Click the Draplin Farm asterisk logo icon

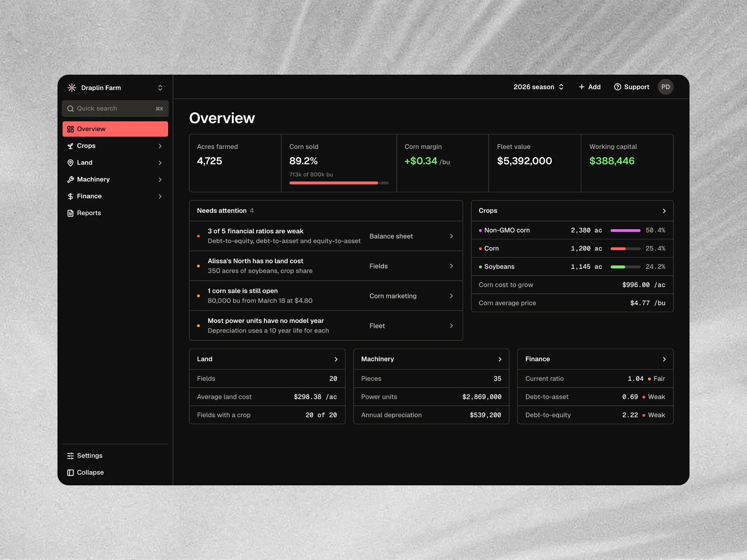(72, 88)
